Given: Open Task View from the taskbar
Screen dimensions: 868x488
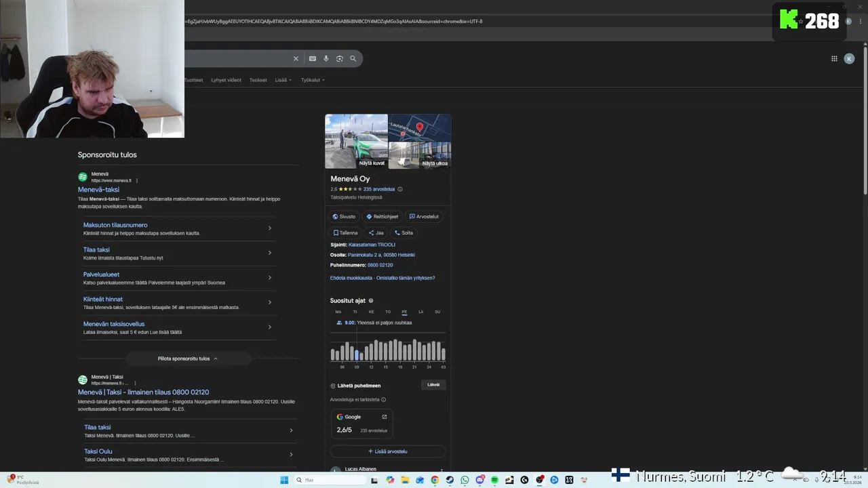Looking at the screenshot, I should coord(374,480).
